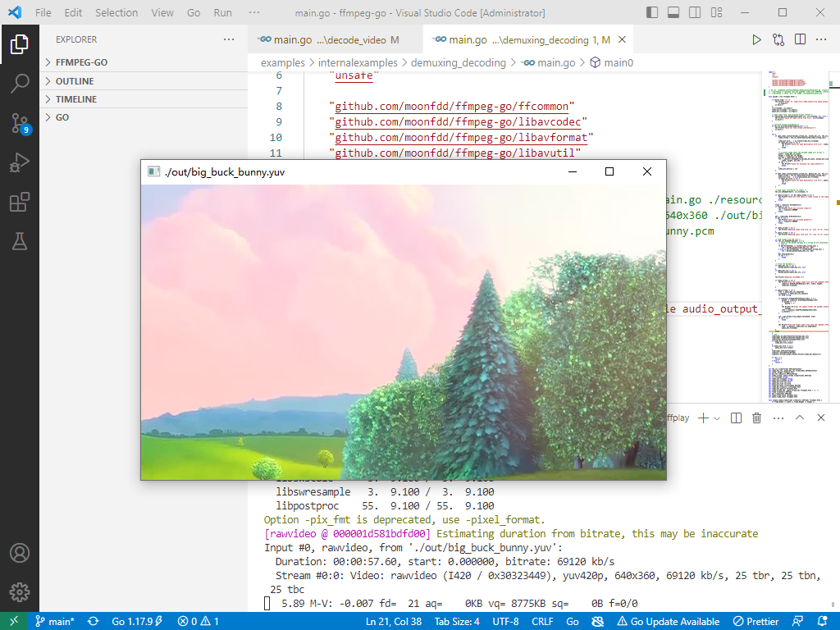Open notifications bell
840x630 pixels.
(822, 622)
